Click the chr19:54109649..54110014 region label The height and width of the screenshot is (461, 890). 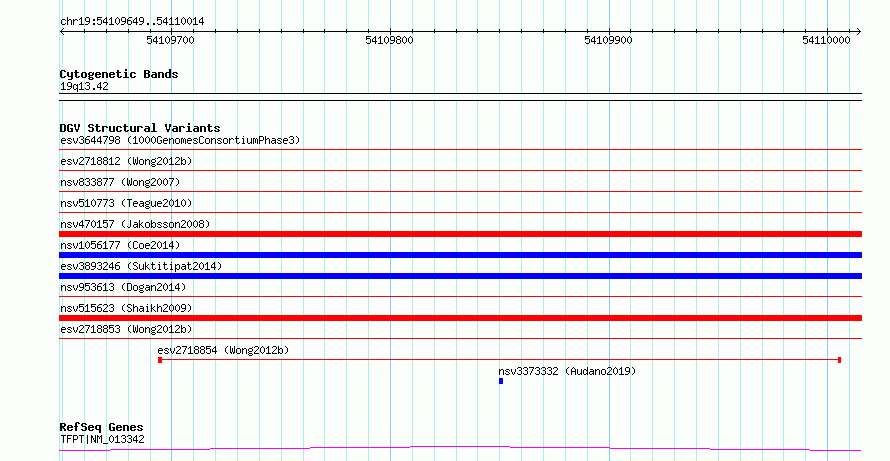(x=132, y=22)
